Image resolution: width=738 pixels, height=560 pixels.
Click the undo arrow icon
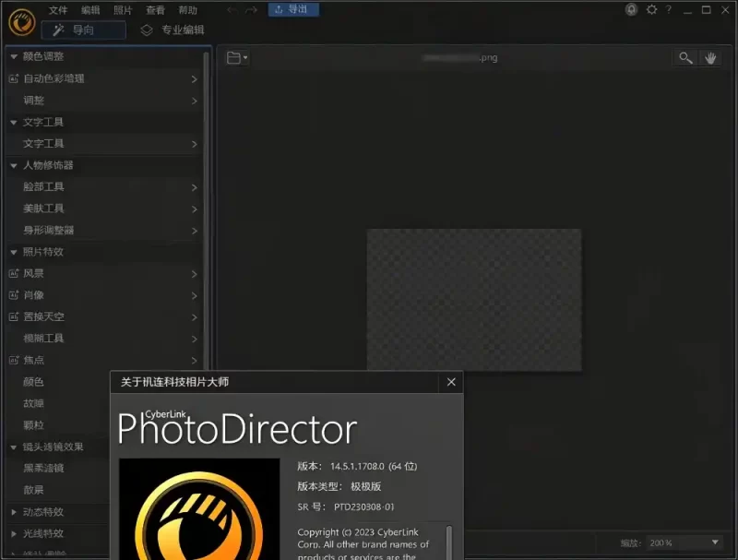pos(232,10)
